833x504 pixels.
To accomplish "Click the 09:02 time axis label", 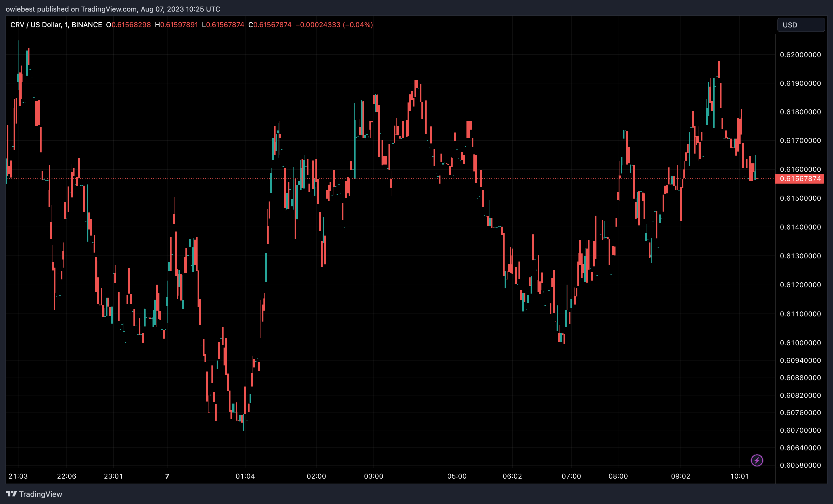I will coord(680,476).
